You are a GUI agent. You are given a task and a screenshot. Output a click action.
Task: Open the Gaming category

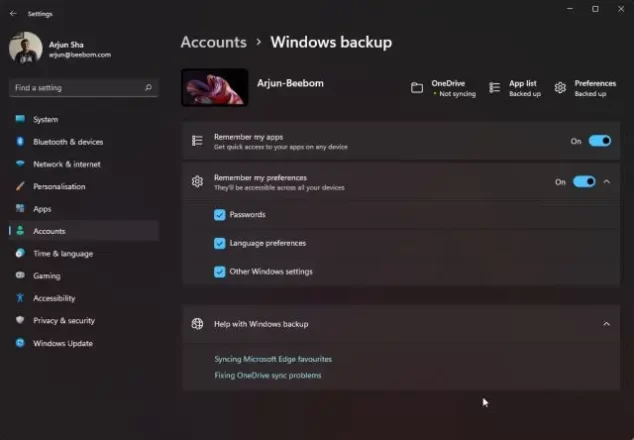pyautogui.click(x=84, y=276)
